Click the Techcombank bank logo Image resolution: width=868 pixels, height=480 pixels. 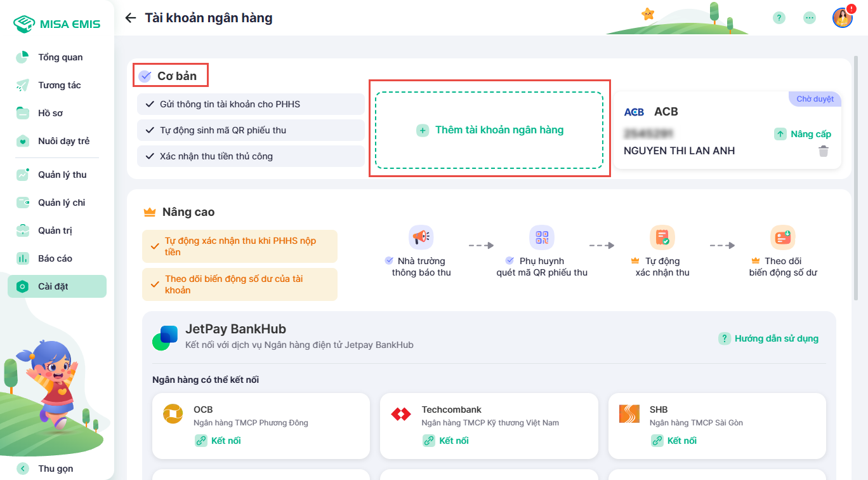[x=401, y=415]
